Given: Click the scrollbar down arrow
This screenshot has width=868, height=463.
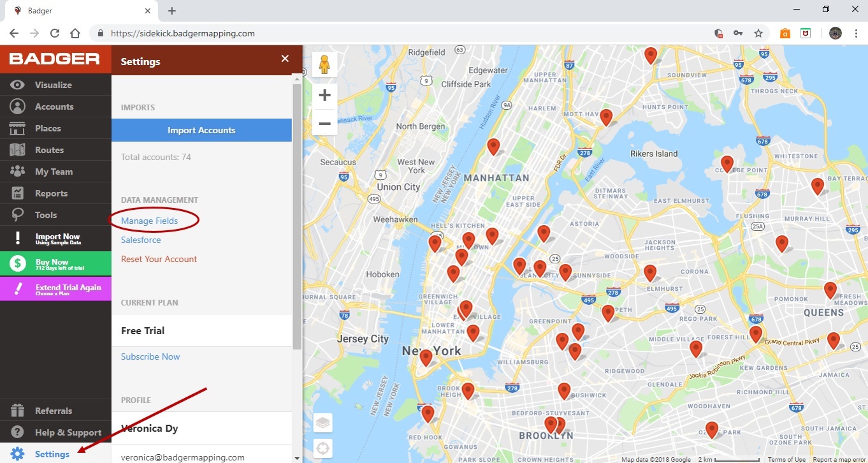Looking at the screenshot, I should pyautogui.click(x=296, y=458).
